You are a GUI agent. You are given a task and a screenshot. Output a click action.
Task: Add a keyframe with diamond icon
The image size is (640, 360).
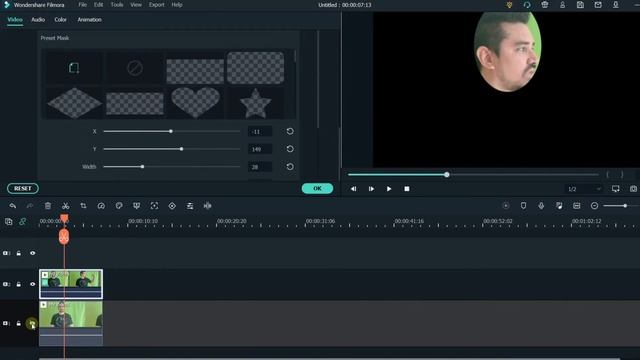(x=172, y=206)
